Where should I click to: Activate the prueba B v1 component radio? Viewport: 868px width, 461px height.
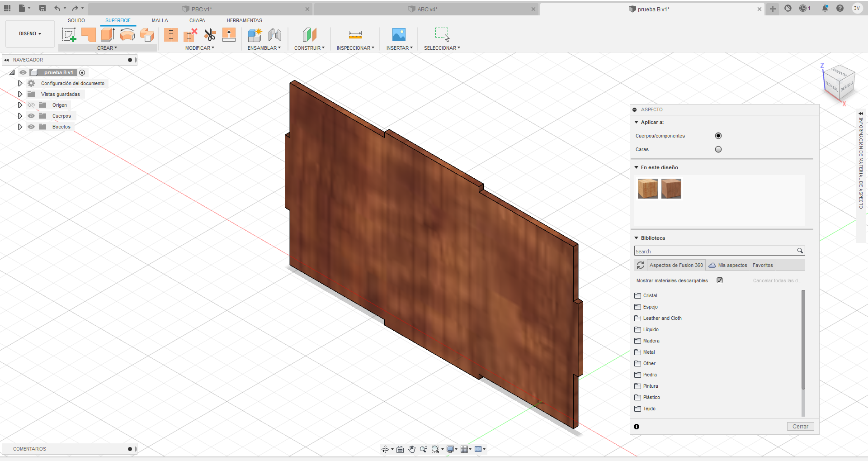(x=82, y=72)
